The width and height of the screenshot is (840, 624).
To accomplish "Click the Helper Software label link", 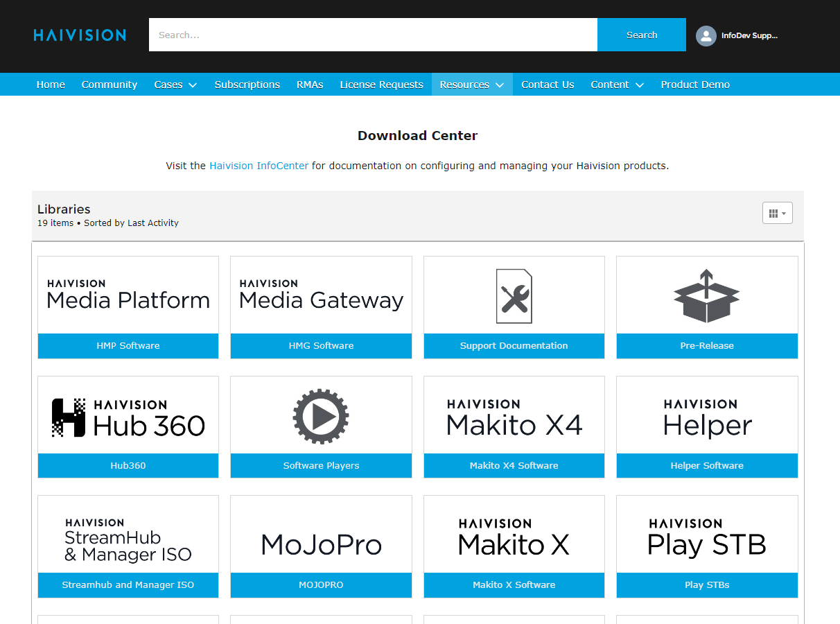I will tap(706, 465).
